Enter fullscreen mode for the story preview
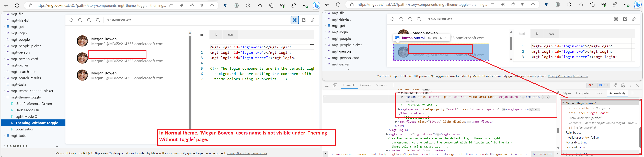 click(x=295, y=20)
